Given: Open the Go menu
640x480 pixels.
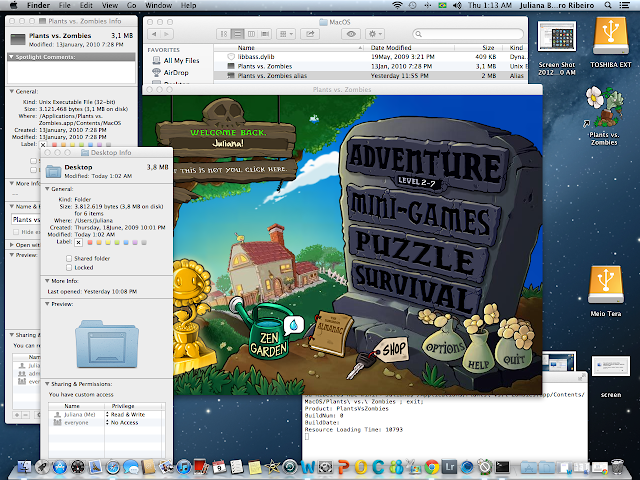Looking at the screenshot, I should pos(131,5).
